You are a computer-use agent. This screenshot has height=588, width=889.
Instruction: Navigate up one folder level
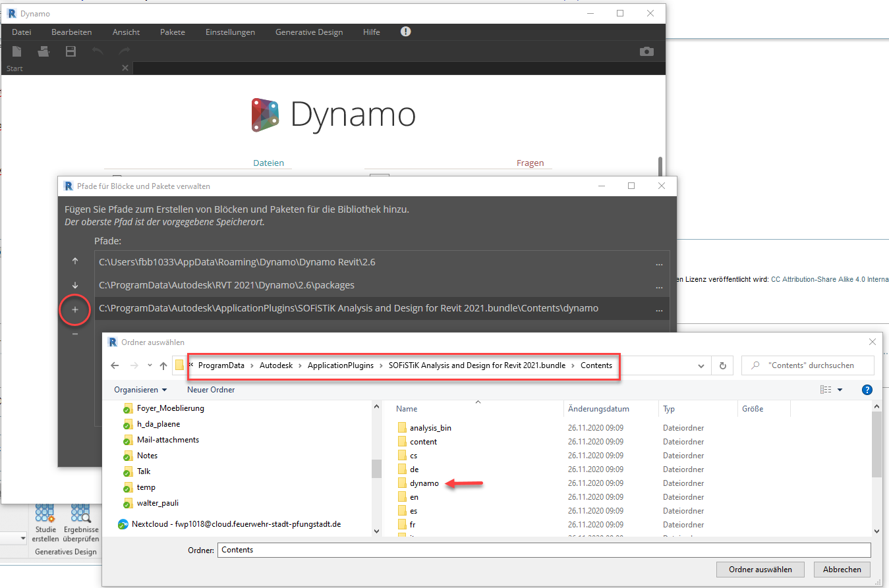(x=163, y=365)
